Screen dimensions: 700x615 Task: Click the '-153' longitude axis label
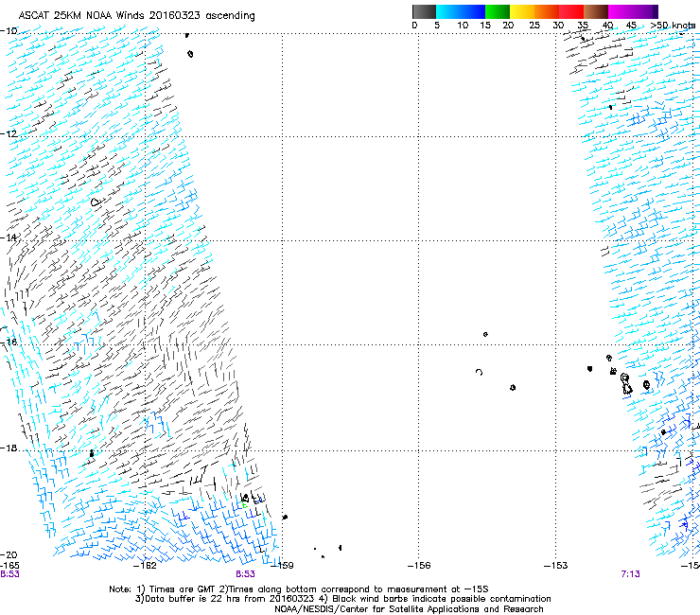[x=555, y=566]
